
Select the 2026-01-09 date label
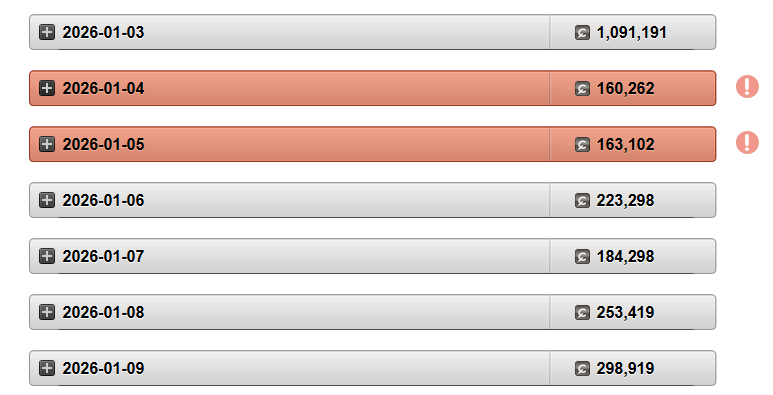point(104,368)
